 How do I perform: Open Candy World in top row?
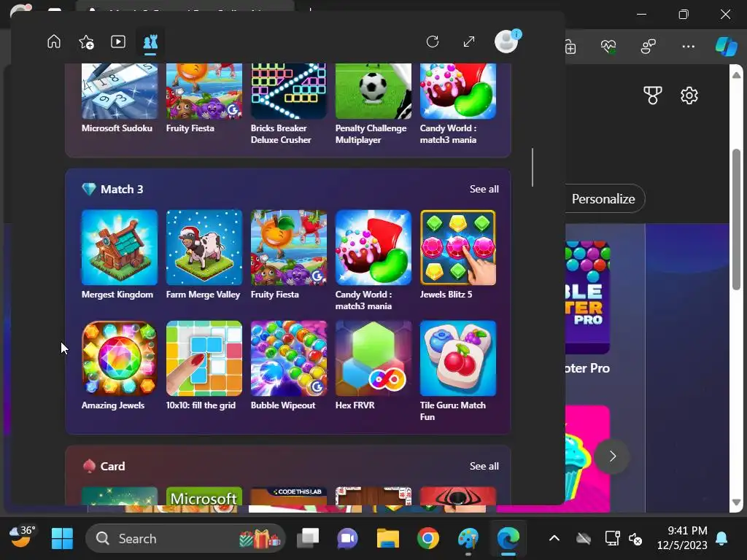tap(458, 104)
